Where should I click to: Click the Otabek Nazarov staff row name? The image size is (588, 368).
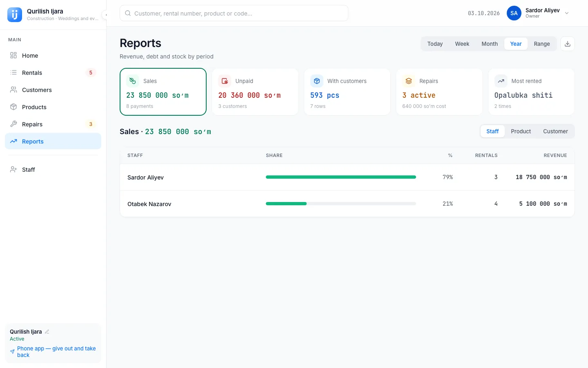[149, 204]
